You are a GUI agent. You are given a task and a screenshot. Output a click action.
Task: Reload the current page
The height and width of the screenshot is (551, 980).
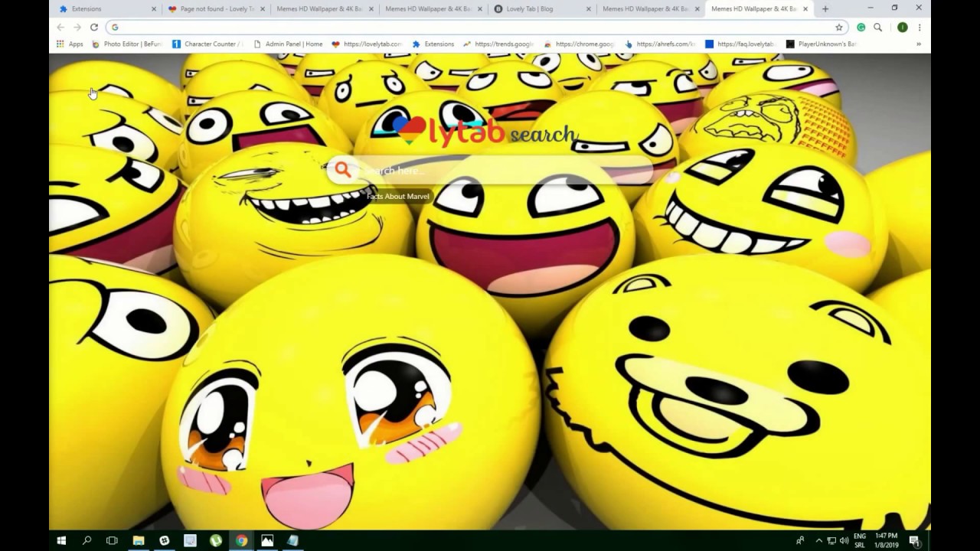[94, 27]
